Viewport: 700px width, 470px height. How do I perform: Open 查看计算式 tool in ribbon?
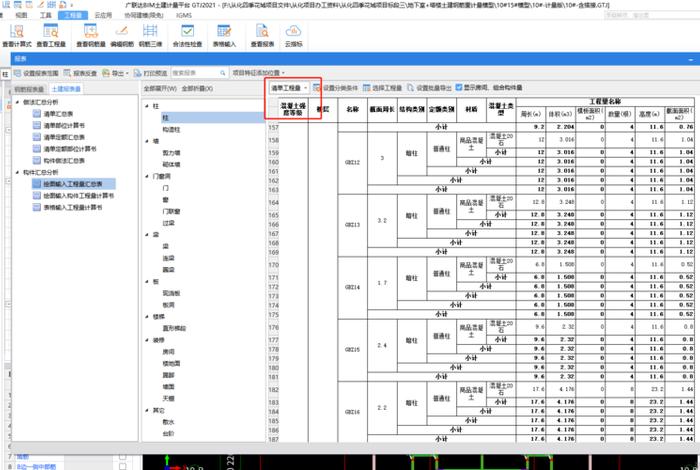click(x=17, y=36)
